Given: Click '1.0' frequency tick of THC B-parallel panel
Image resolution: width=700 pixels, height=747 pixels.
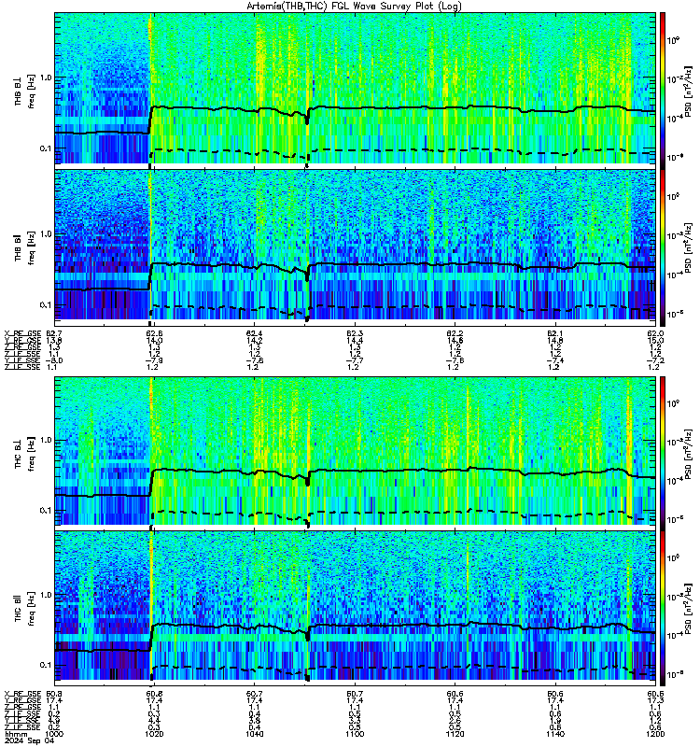Looking at the screenshot, I should coord(46,595).
